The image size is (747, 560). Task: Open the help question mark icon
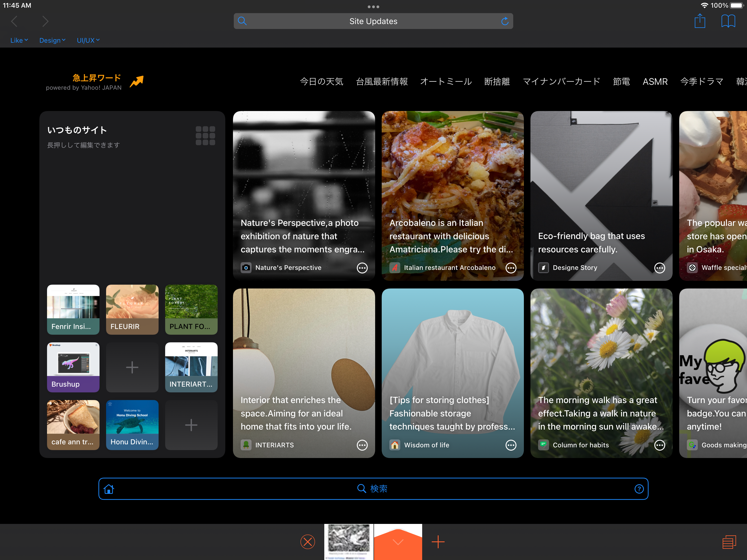point(639,489)
